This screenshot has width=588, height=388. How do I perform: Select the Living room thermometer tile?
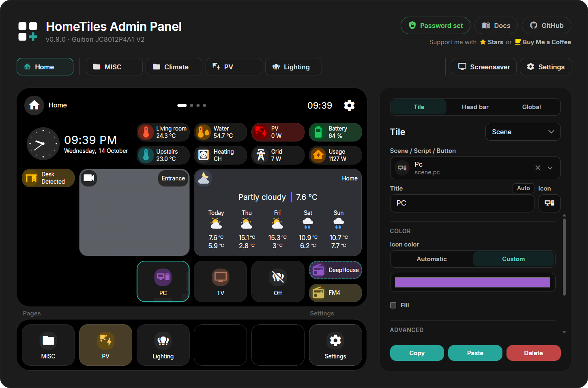(163, 132)
